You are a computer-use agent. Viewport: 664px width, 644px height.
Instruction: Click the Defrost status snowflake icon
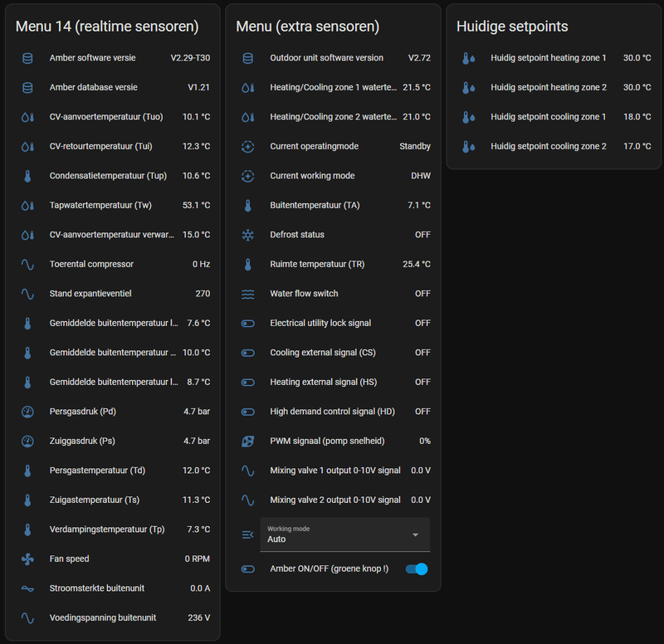[247, 234]
